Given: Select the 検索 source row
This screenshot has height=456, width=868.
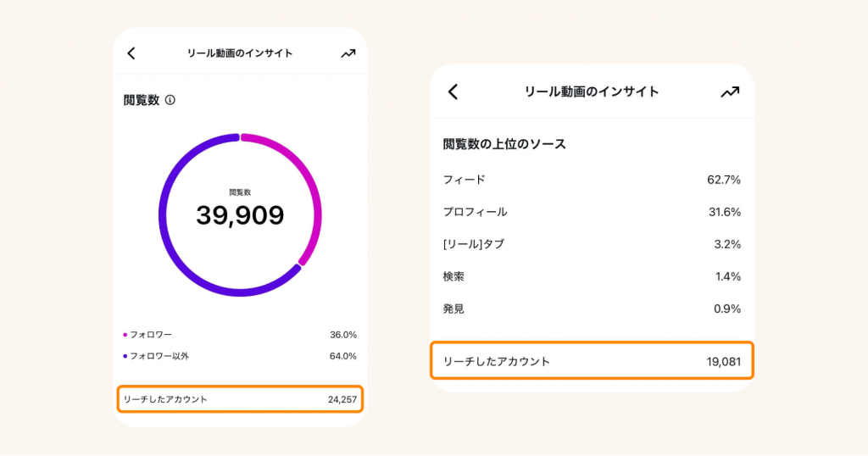Looking at the screenshot, I should pos(592,276).
